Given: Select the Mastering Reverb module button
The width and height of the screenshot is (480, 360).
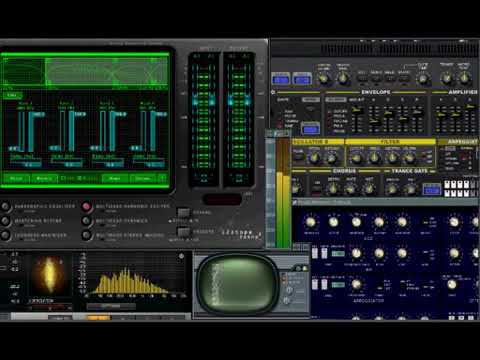Looking at the screenshot, I should tap(5, 221).
